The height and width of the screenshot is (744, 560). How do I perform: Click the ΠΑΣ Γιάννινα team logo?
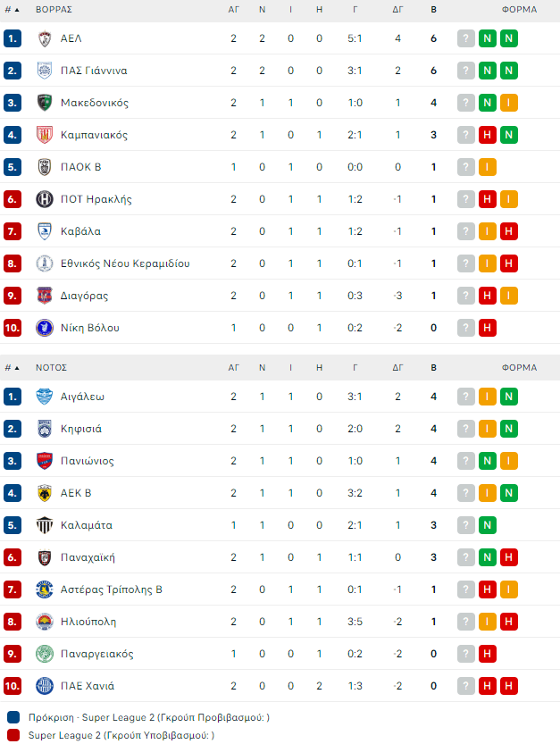point(45,71)
